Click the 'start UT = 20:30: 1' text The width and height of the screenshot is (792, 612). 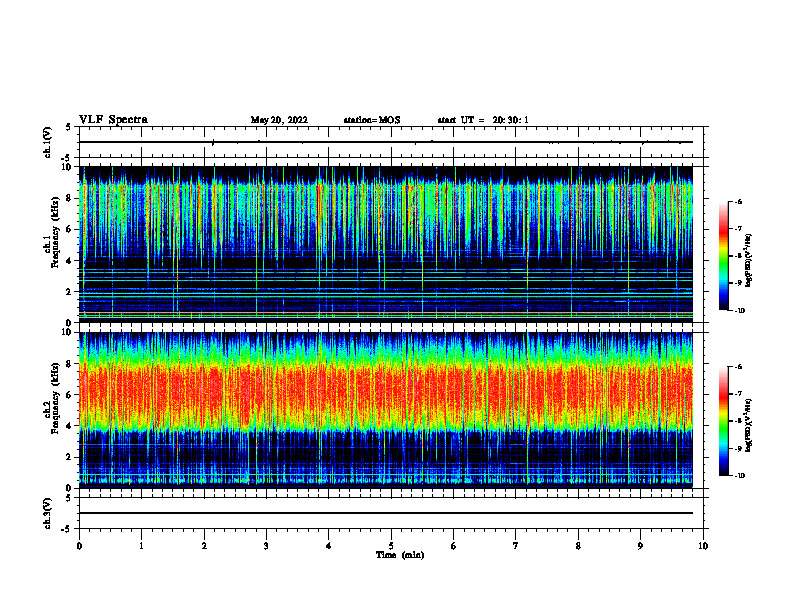coord(483,120)
